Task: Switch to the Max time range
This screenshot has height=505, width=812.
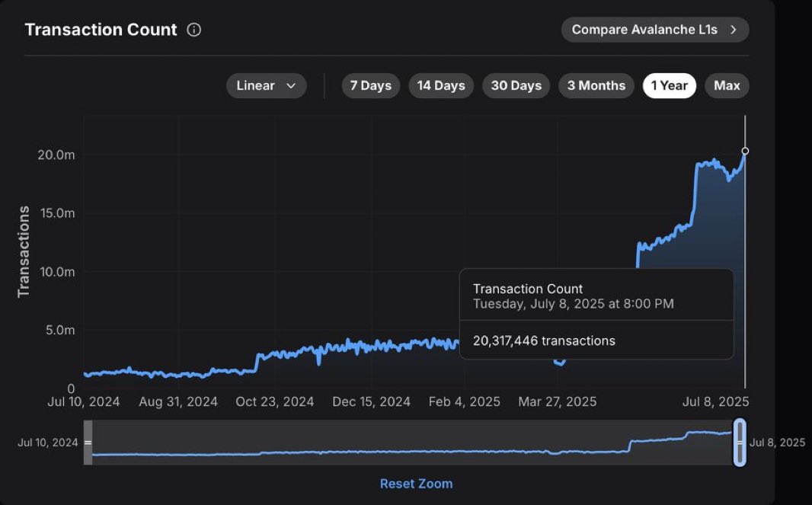Action: 727,85
